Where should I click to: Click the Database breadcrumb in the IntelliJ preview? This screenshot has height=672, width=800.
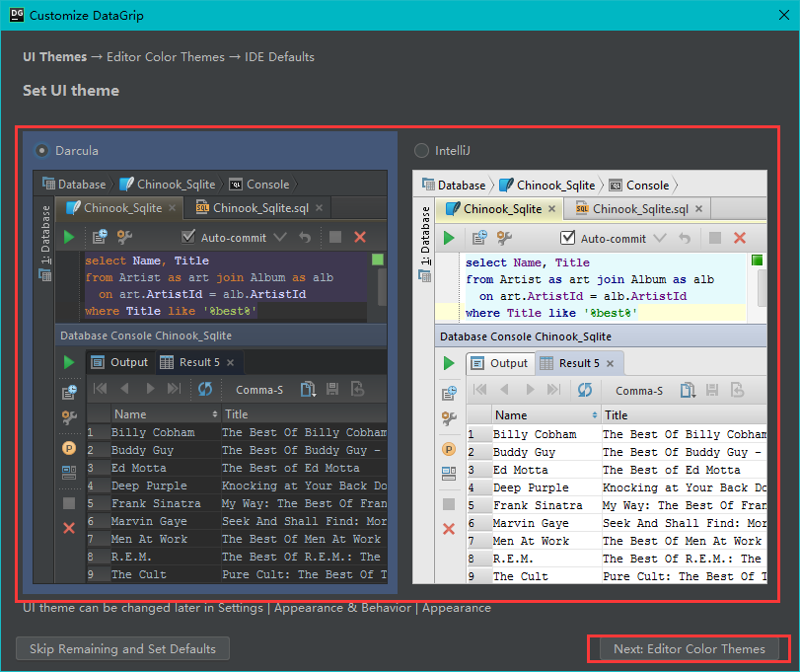click(454, 186)
